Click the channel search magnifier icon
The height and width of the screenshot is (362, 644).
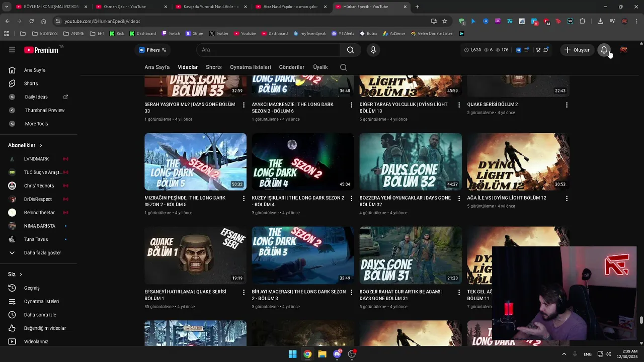[x=343, y=67]
